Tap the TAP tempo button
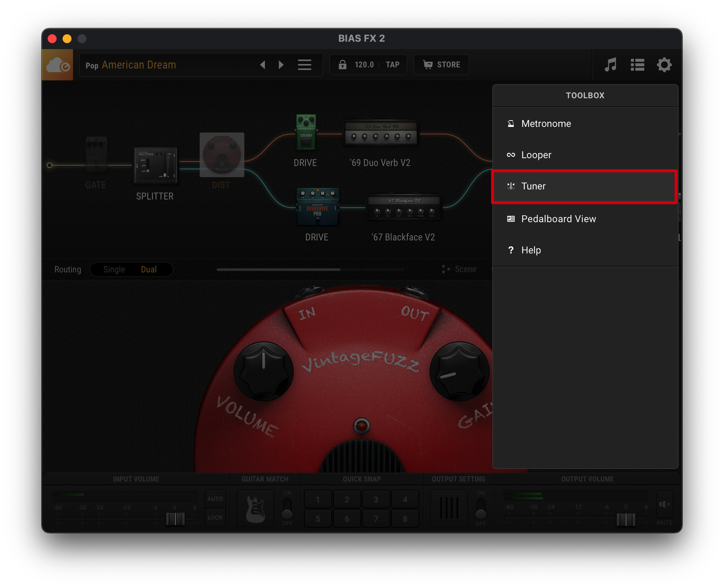The image size is (724, 588). (393, 65)
